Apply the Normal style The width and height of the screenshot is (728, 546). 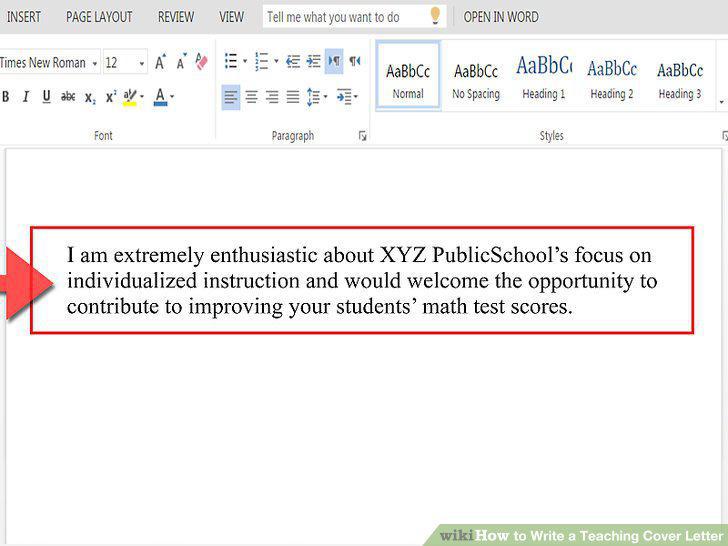click(408, 76)
